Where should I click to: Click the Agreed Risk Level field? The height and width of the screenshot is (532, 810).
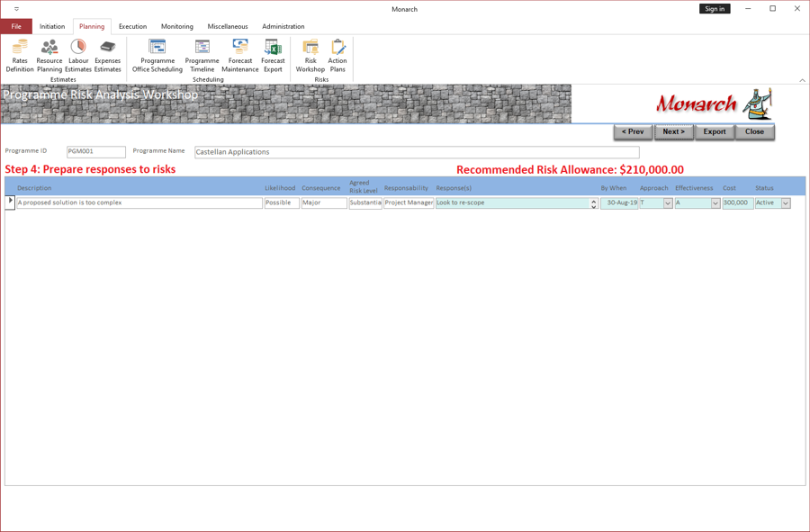pos(365,203)
